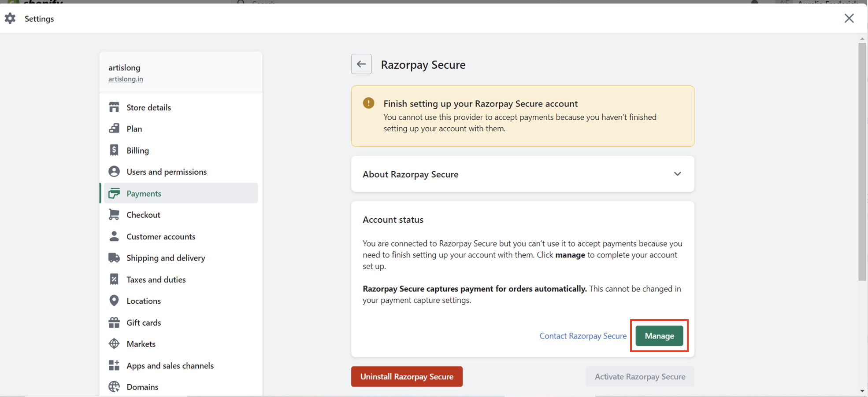
Task: Click the Domains globe icon
Action: [114, 386]
